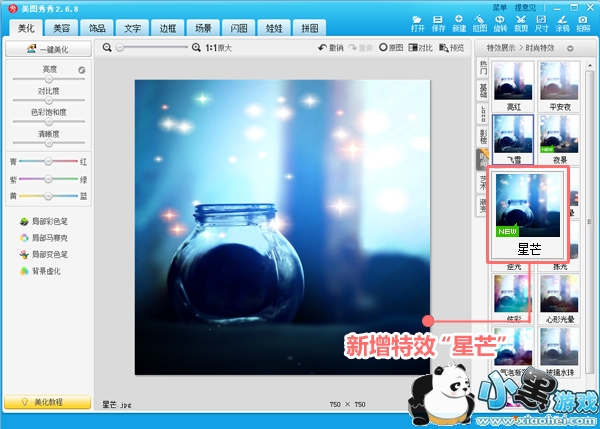Open the 尺寸 resize icon
The image size is (600, 429).
click(x=541, y=23)
